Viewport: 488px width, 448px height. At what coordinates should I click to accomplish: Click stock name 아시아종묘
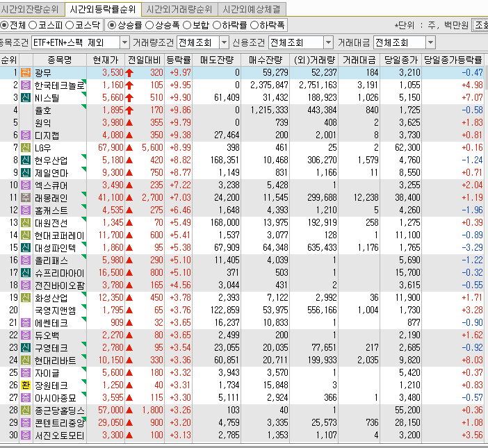click(x=56, y=397)
